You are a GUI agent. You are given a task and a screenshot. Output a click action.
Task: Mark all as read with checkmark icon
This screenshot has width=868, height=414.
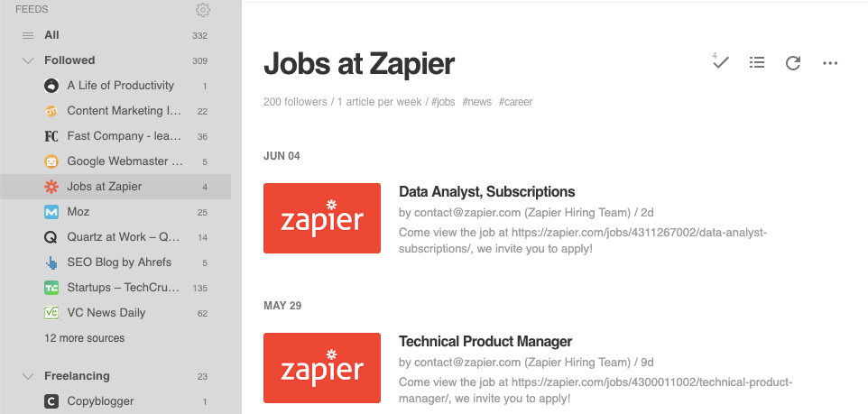coord(720,61)
